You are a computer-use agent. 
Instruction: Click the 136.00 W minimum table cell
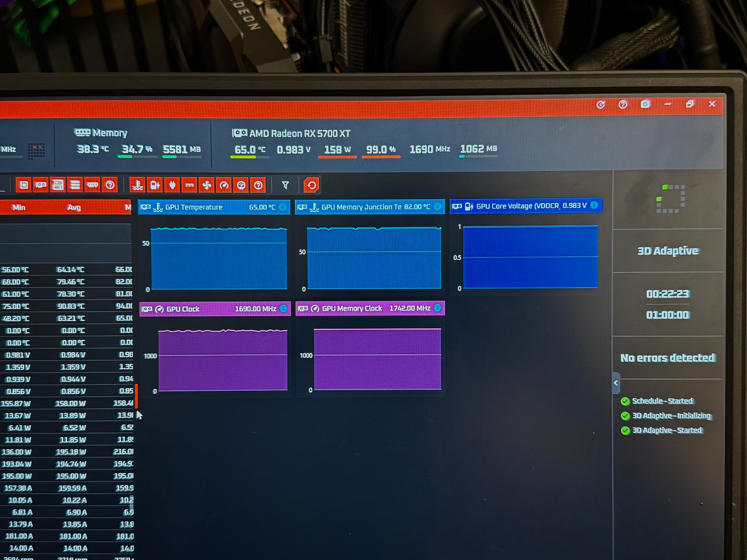point(16,452)
